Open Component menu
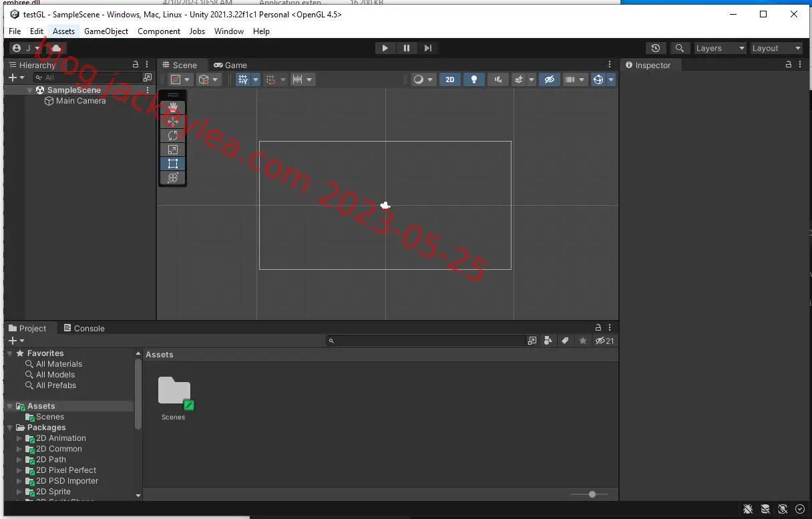The height and width of the screenshot is (519, 812). (159, 31)
